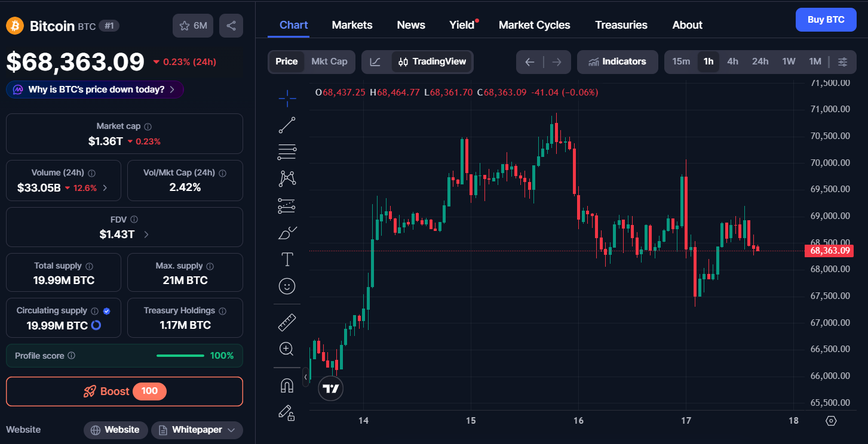The width and height of the screenshot is (868, 444).
Task: Click the Buy BTC button
Action: point(826,20)
